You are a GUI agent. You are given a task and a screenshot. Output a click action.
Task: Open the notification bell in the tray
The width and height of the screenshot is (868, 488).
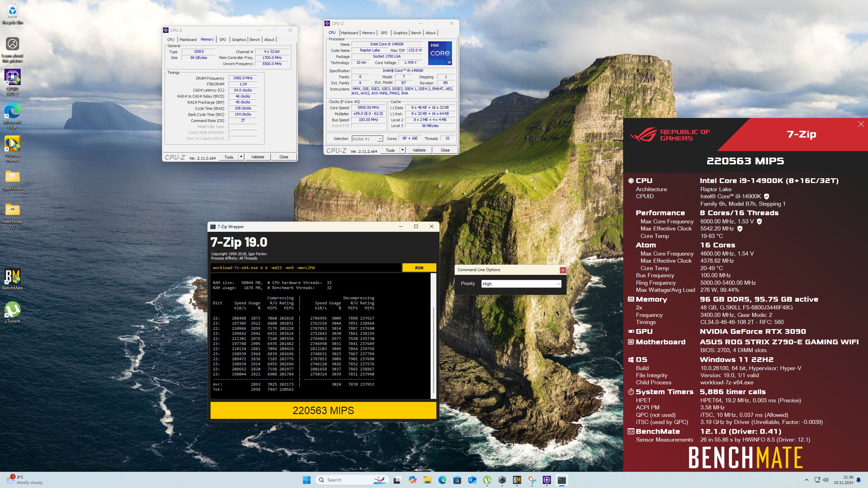click(x=859, y=480)
